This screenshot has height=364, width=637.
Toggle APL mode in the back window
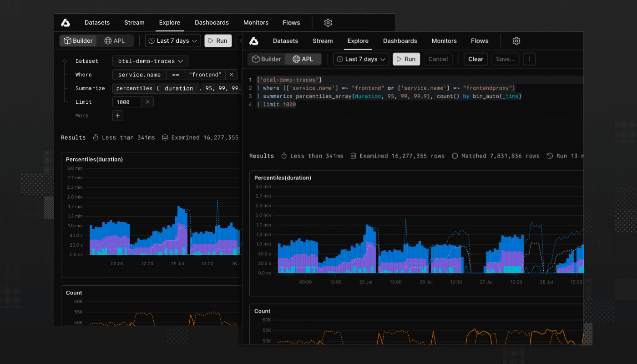coord(115,40)
